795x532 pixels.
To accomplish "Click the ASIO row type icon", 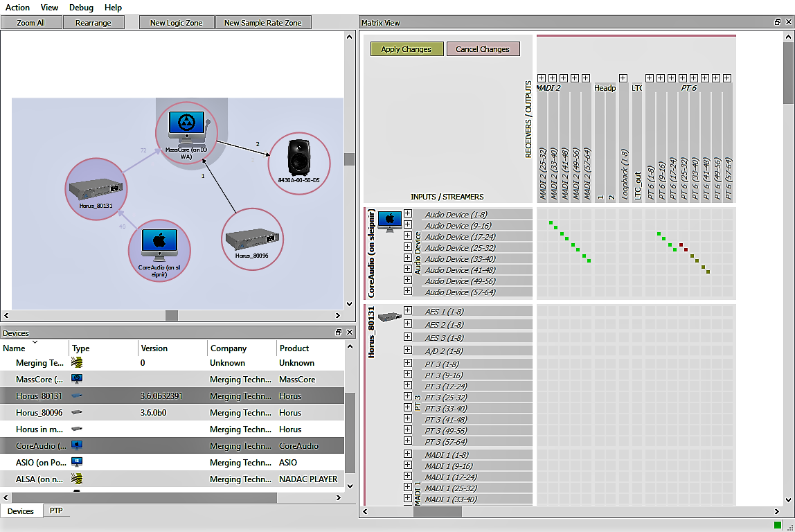I will pyautogui.click(x=77, y=462).
